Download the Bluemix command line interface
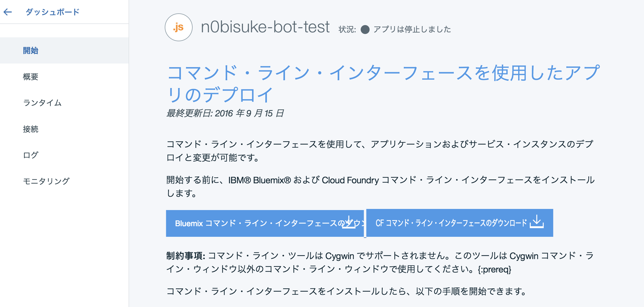644x307 pixels. click(x=264, y=223)
